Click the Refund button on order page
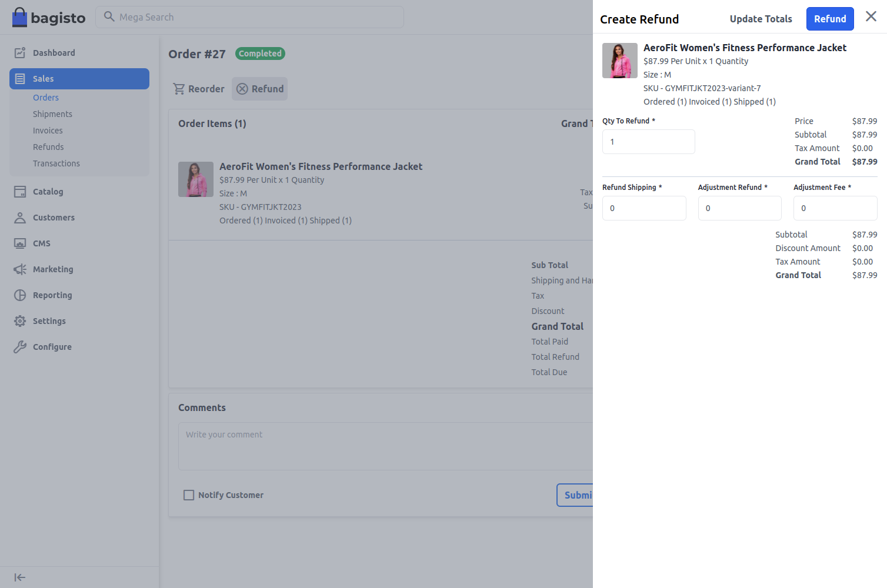Screen dimensions: 887x588 (x=259, y=89)
